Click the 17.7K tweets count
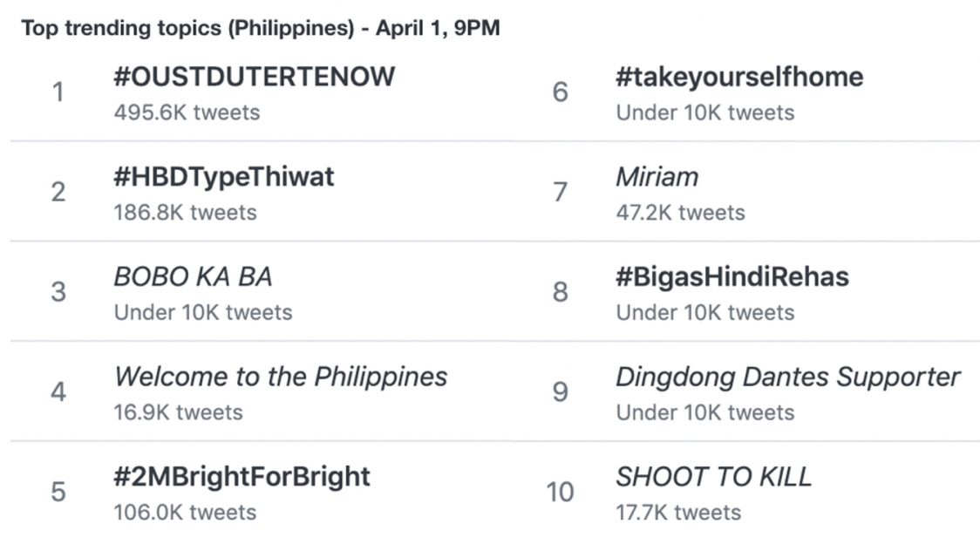The image size is (980, 551). point(678,513)
